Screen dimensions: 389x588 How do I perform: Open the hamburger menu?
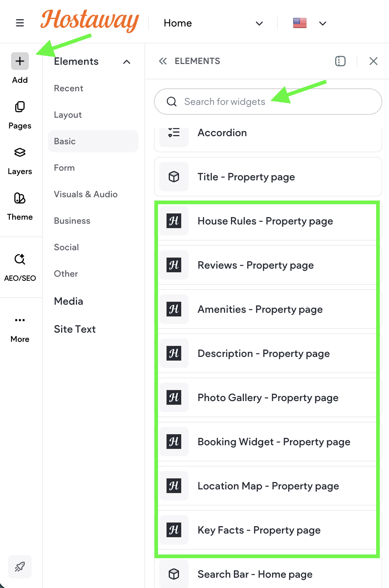coord(20,23)
